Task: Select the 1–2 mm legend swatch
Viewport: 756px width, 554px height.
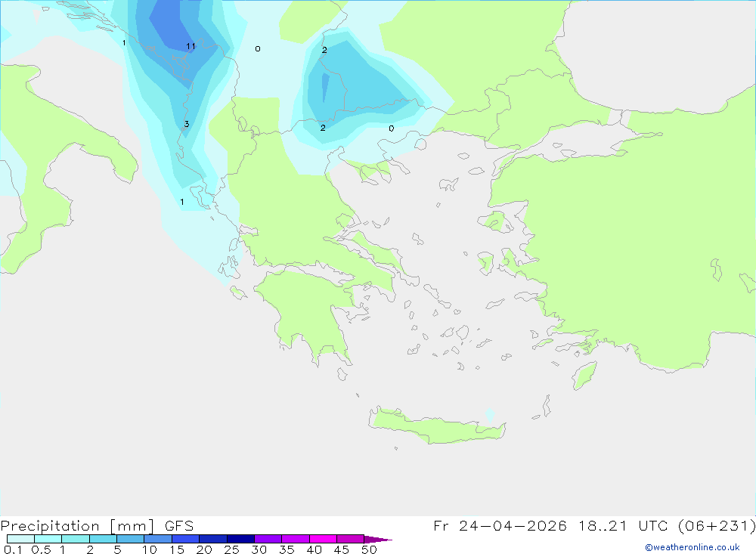Action: click(x=75, y=539)
